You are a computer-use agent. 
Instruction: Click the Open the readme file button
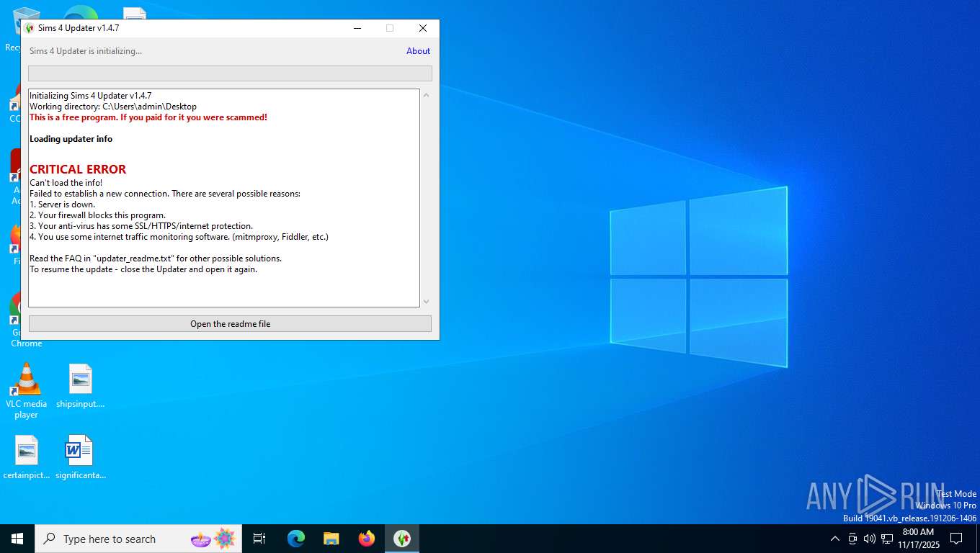coord(230,324)
